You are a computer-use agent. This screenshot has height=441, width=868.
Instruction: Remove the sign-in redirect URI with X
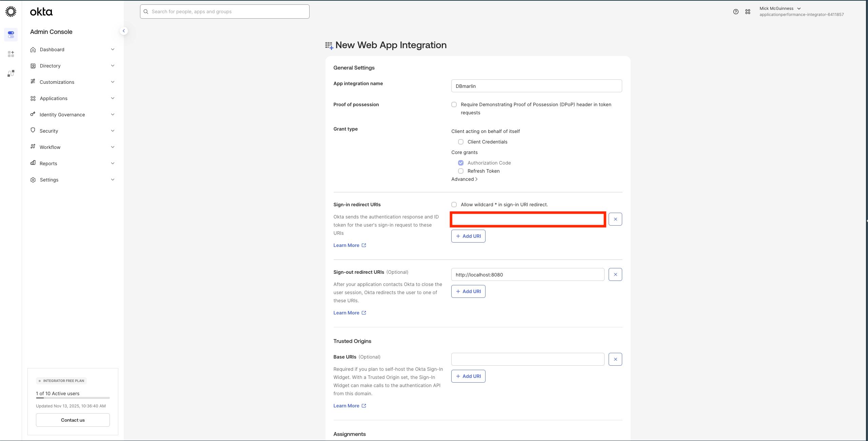pos(615,219)
